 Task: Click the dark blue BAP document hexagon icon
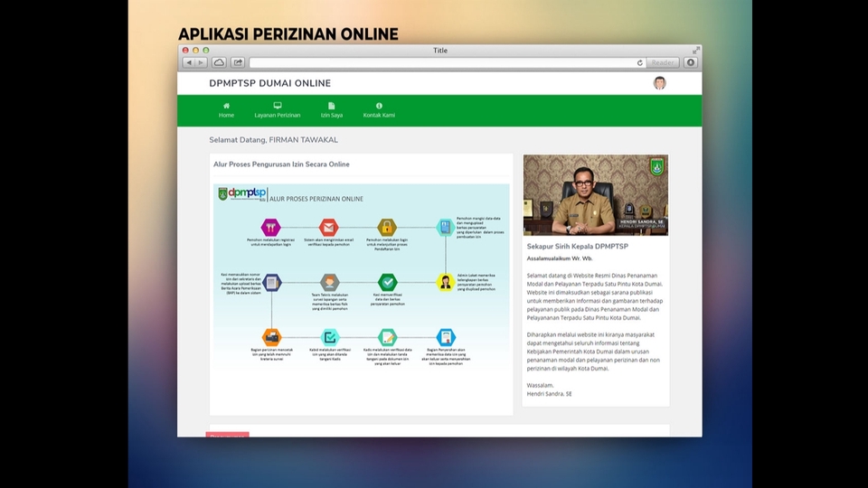[x=271, y=282]
